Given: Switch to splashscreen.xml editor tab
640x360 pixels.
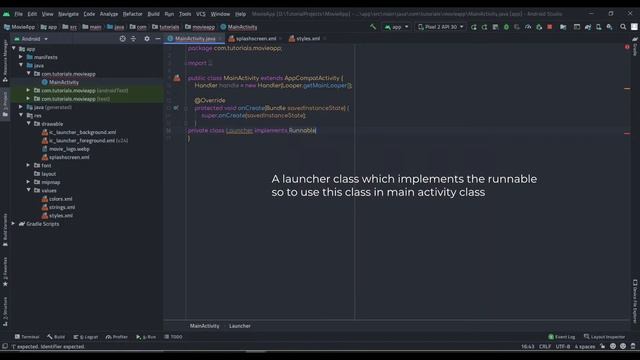Looking at the screenshot, I should (256, 38).
